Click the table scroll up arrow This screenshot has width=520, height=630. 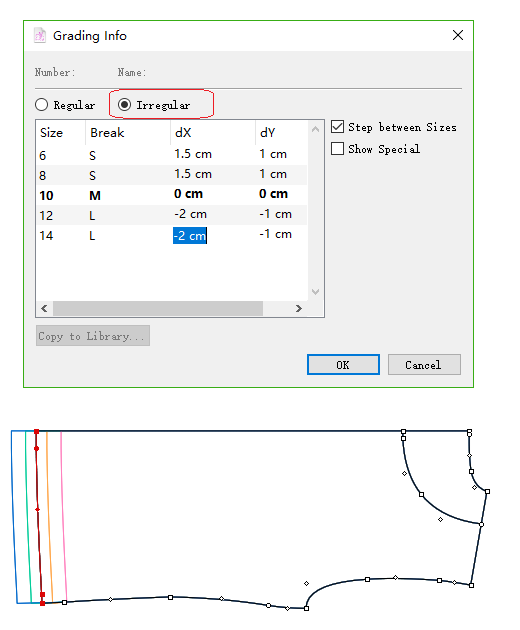coord(315,129)
